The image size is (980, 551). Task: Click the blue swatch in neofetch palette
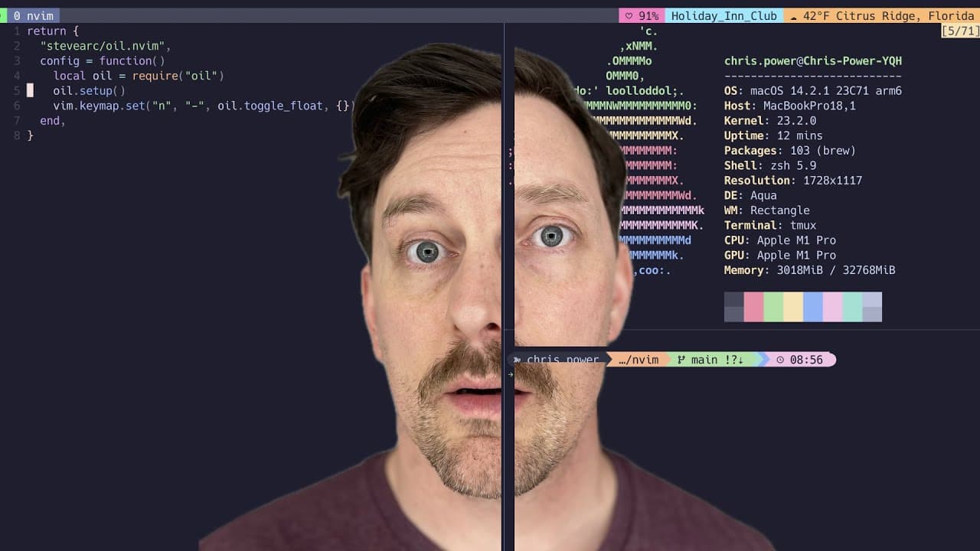click(813, 307)
